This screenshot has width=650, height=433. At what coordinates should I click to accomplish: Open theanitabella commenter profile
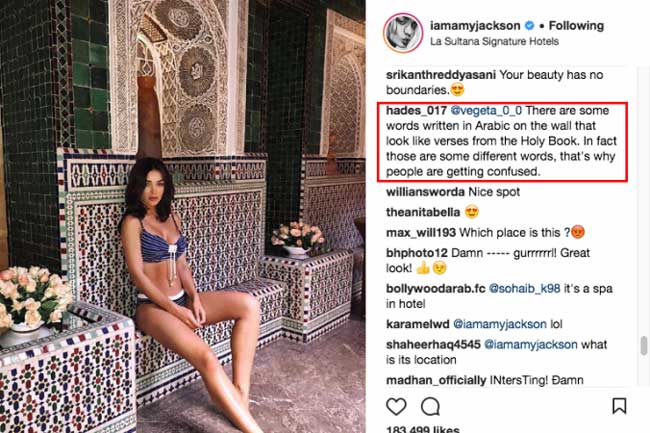click(423, 212)
